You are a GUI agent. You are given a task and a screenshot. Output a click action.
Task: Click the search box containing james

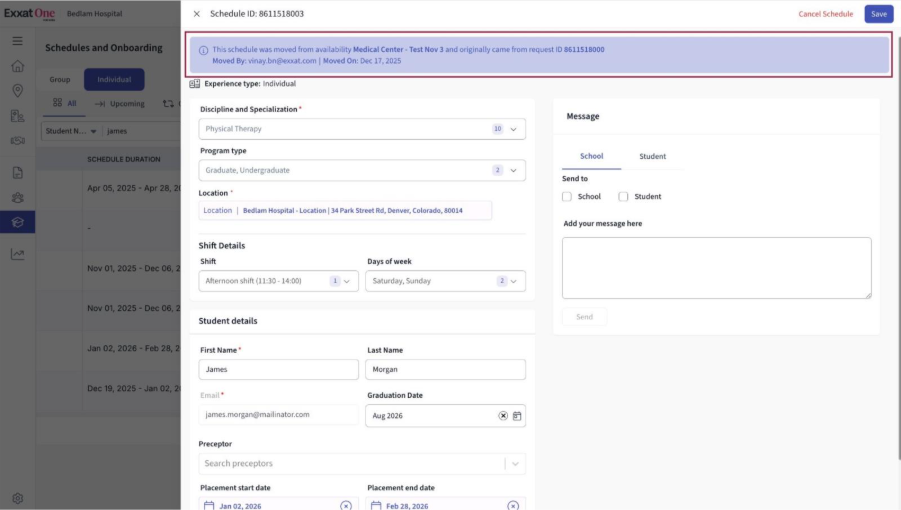point(142,131)
